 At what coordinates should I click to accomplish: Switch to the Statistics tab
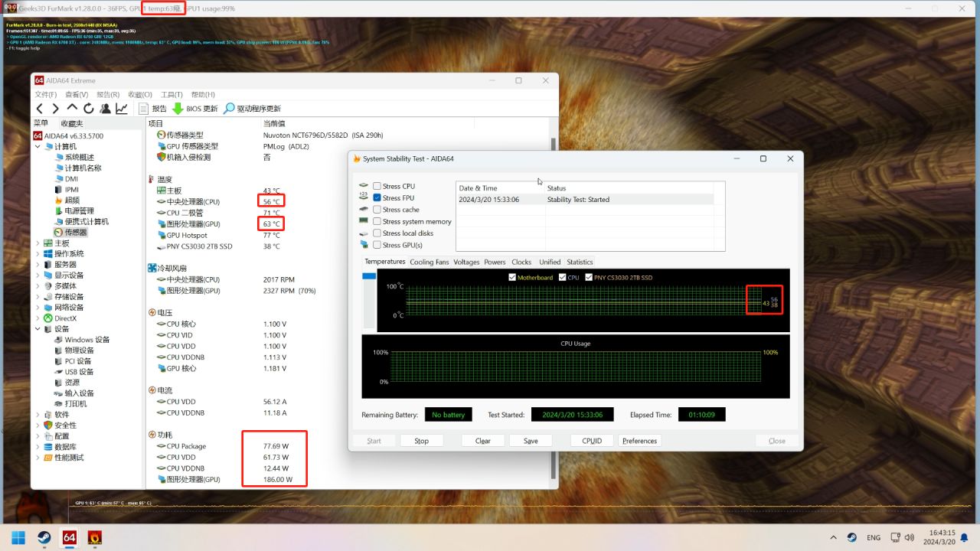[x=580, y=262]
